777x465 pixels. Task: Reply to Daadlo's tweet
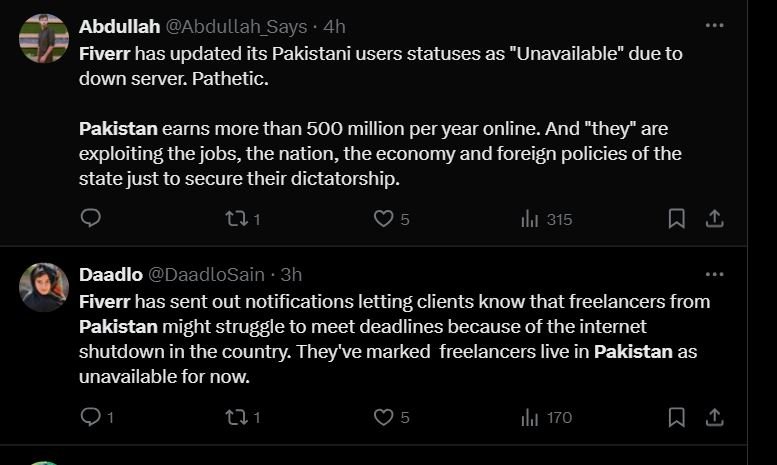point(90,417)
